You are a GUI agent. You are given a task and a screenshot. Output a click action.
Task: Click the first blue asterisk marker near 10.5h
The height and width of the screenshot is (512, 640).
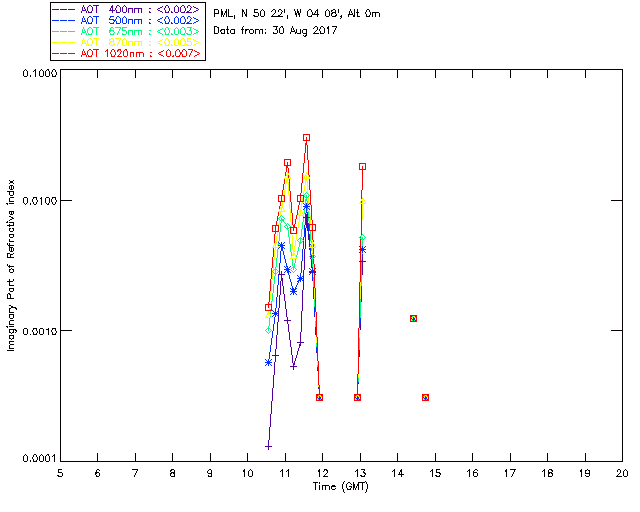pyautogui.click(x=268, y=363)
